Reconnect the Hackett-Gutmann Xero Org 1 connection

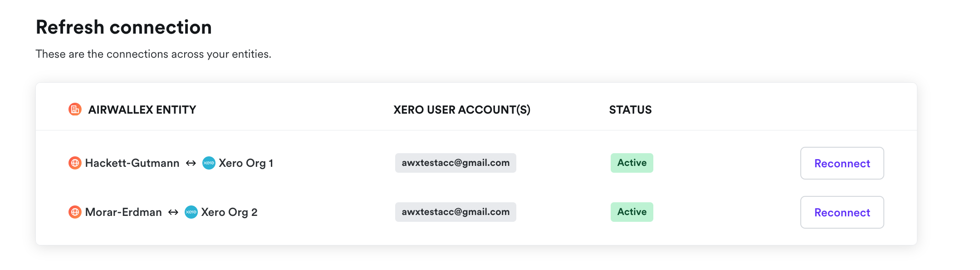(x=842, y=163)
